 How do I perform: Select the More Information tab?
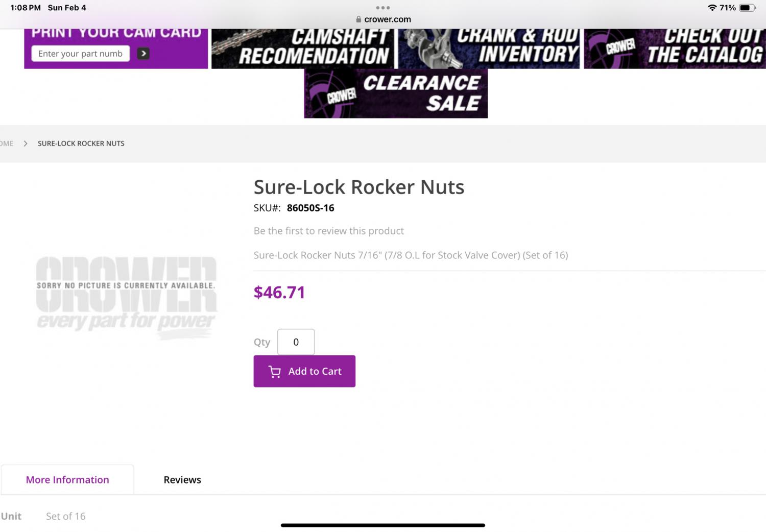point(67,480)
